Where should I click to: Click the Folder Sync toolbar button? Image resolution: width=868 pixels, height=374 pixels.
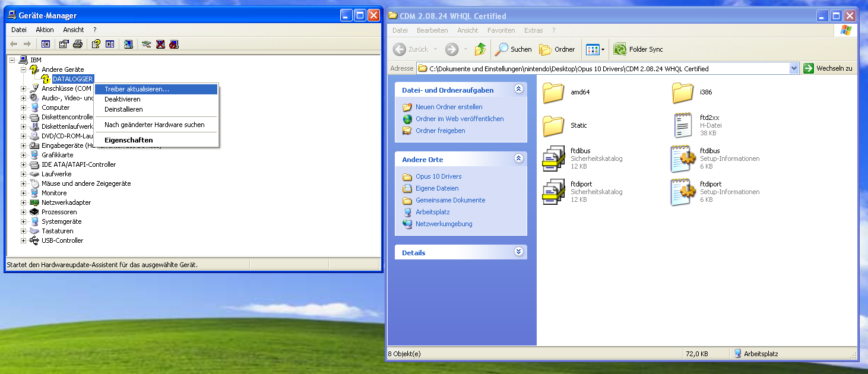pyautogui.click(x=638, y=49)
